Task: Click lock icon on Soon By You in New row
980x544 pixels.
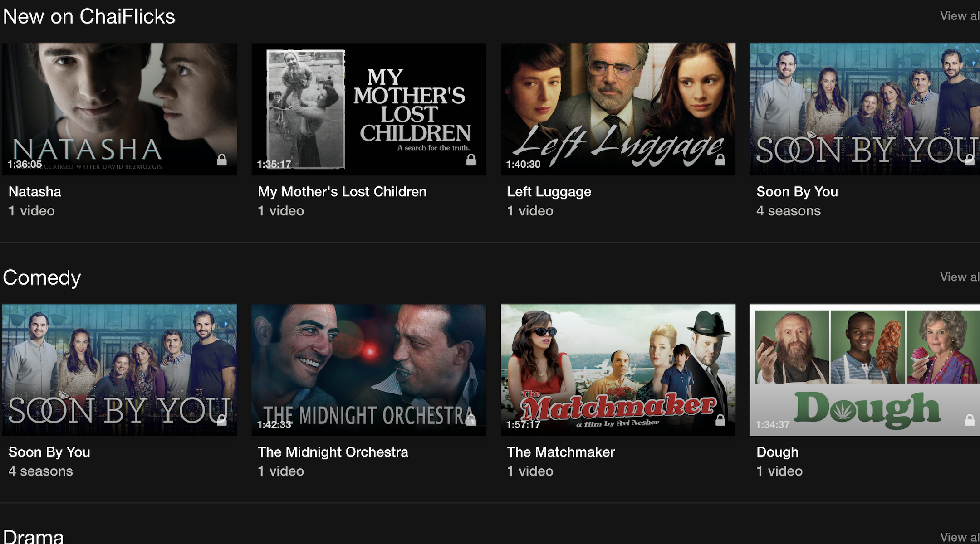Action: [970, 160]
